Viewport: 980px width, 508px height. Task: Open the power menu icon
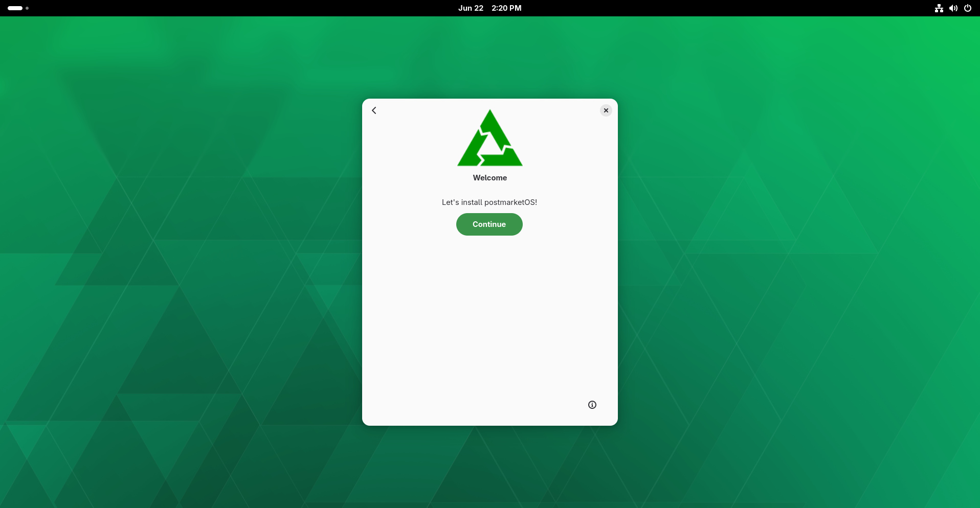[x=967, y=8]
